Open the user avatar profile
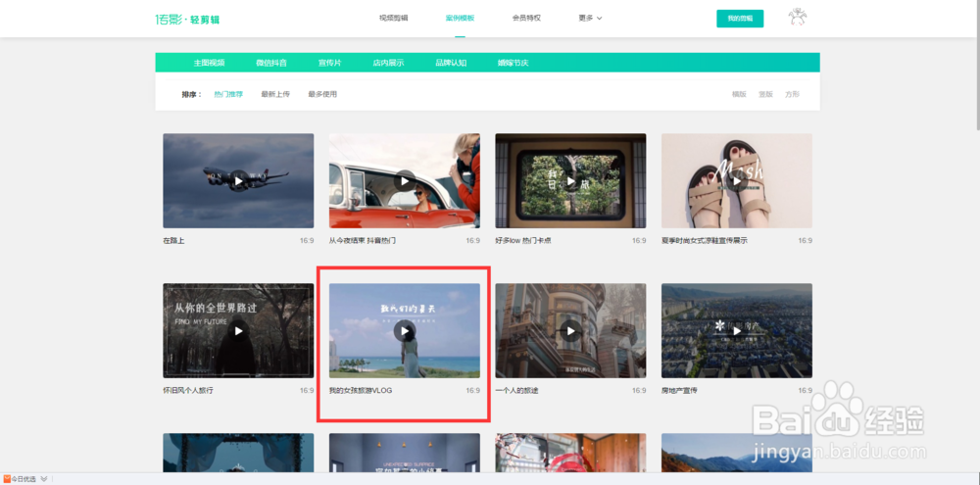 (x=798, y=18)
